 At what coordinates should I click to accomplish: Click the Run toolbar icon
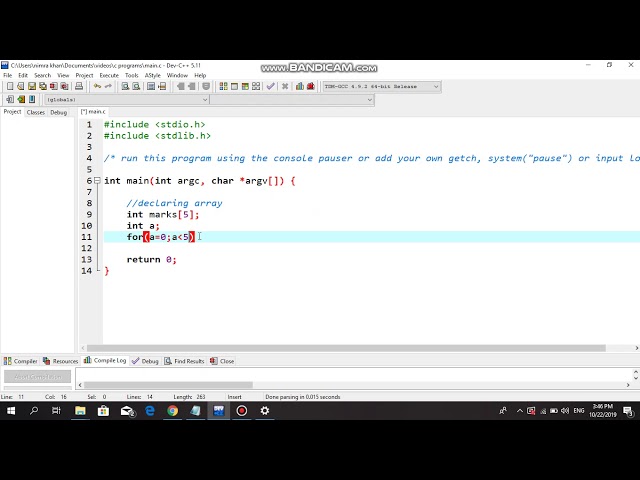[234, 86]
